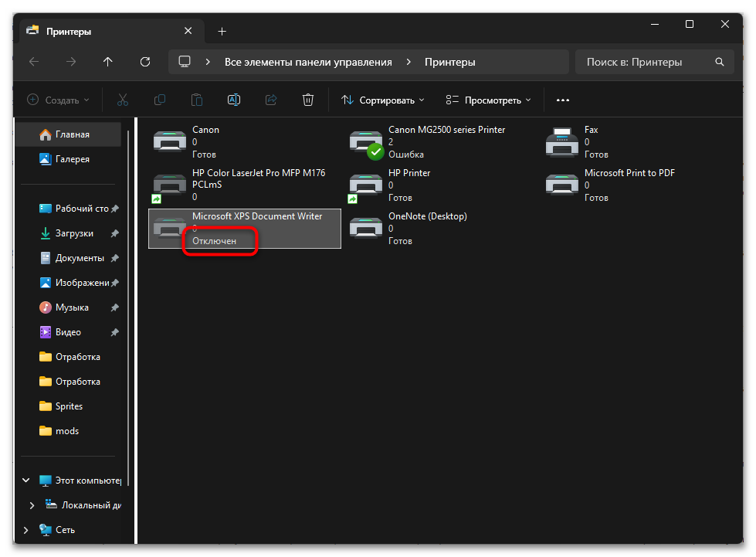The height and width of the screenshot is (557, 756).
Task: Click the Delete trash icon
Action: tap(308, 100)
